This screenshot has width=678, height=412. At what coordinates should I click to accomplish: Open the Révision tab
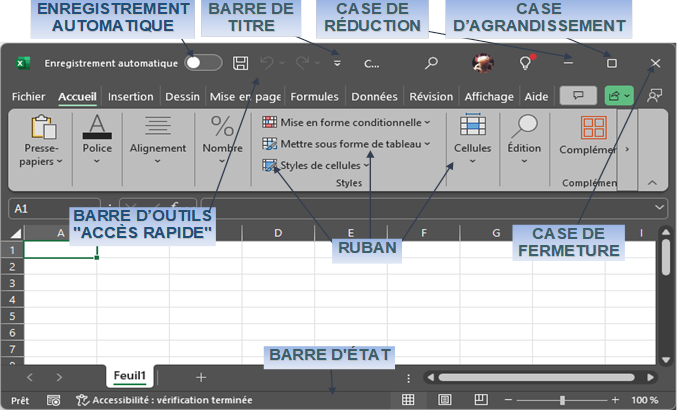[x=431, y=96]
